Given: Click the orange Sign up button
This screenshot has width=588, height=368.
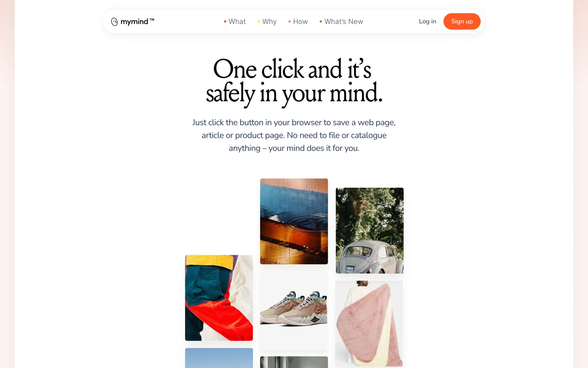Looking at the screenshot, I should [462, 21].
